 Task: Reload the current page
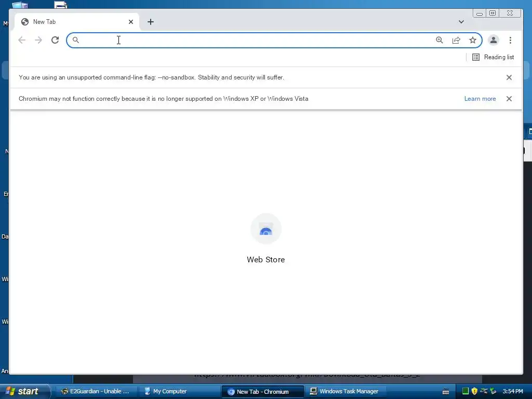click(x=55, y=40)
